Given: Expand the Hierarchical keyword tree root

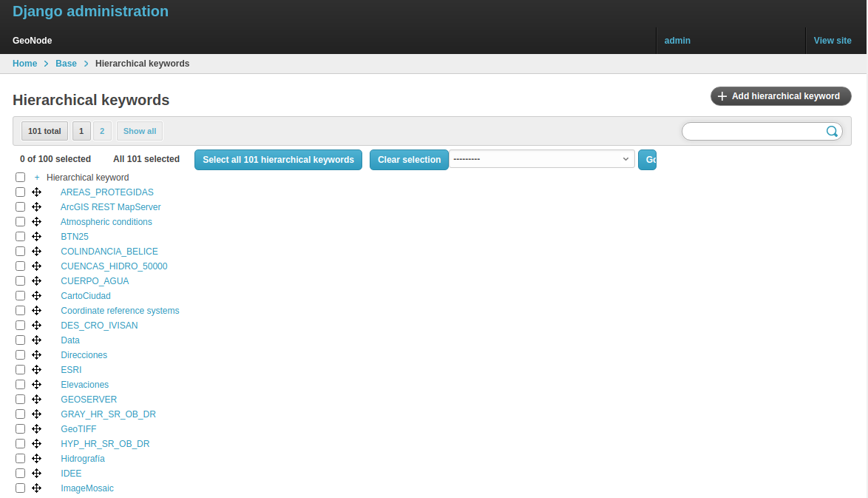Looking at the screenshot, I should (x=36, y=177).
